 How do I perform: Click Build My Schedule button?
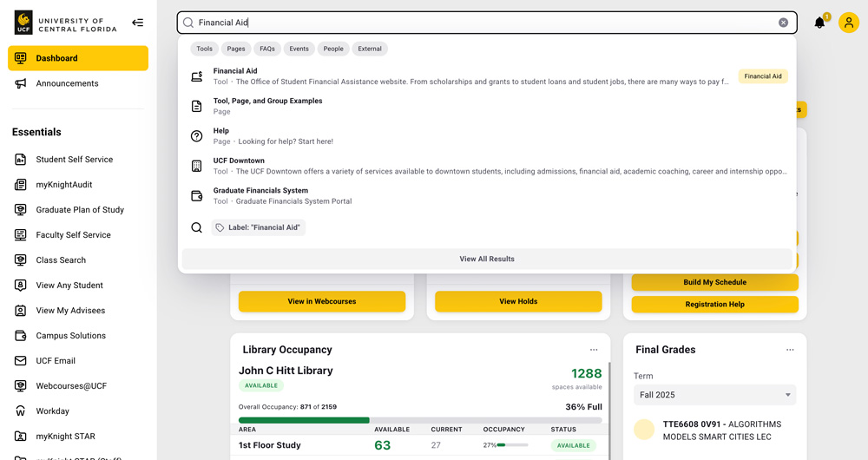(714, 282)
